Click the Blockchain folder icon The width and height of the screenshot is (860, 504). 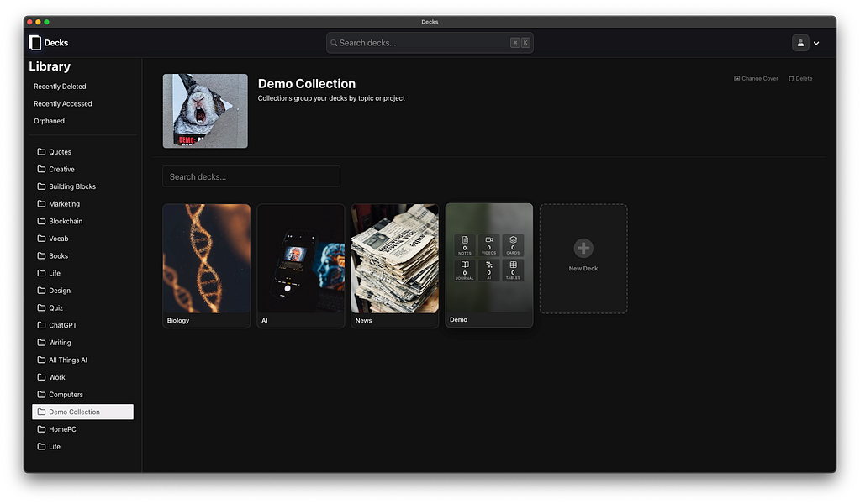click(x=41, y=221)
